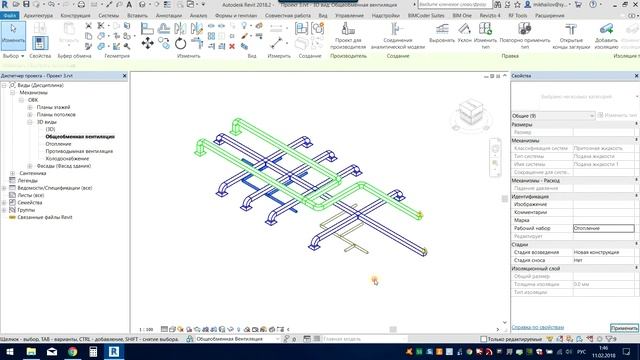Click the Rotate tool circular arrow icon
This screenshot has width=640, height=360.
tap(180, 43)
